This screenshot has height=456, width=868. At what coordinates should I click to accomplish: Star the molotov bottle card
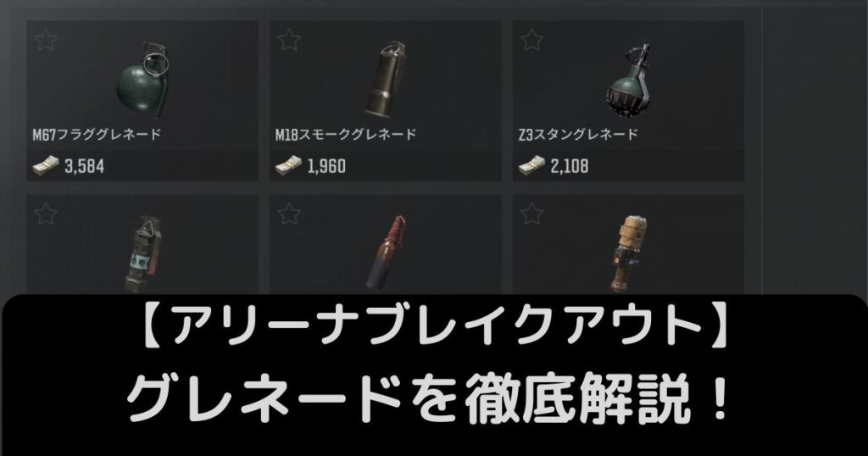pos(288,214)
